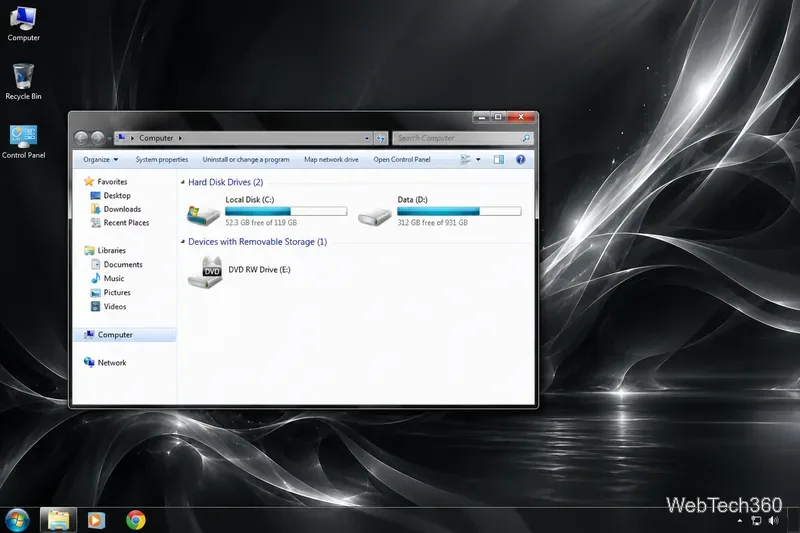The width and height of the screenshot is (800, 533).
Task: Click System properties in the toolbar
Action: pos(162,160)
